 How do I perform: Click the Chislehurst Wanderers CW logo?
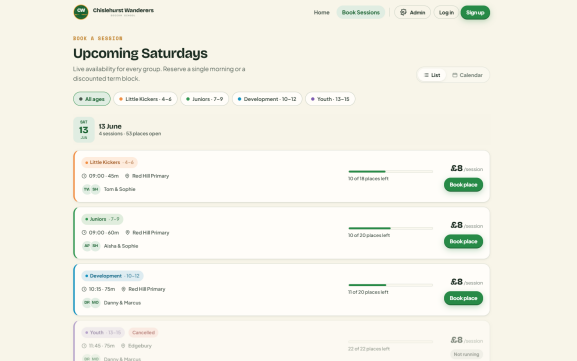coord(81,12)
